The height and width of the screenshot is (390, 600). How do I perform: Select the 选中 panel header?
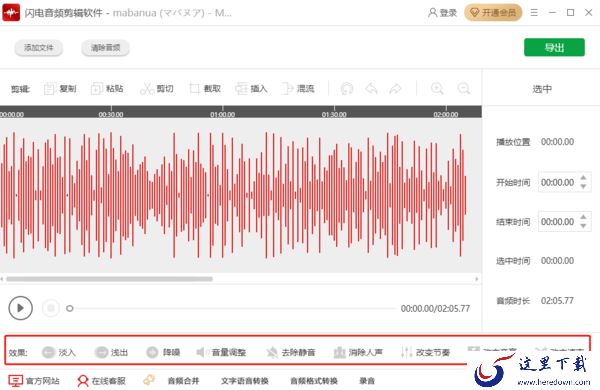tap(542, 89)
